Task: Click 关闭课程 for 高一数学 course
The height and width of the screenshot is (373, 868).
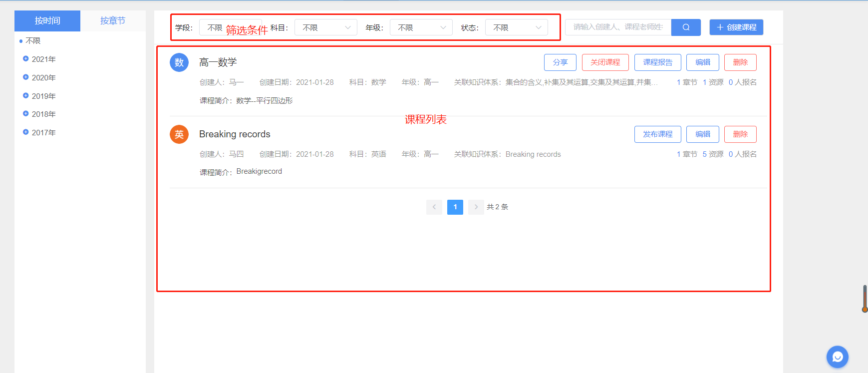Action: pos(605,62)
